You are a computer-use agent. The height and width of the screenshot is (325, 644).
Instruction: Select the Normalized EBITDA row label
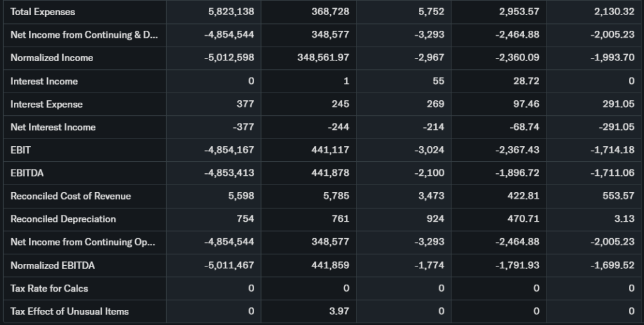52,265
